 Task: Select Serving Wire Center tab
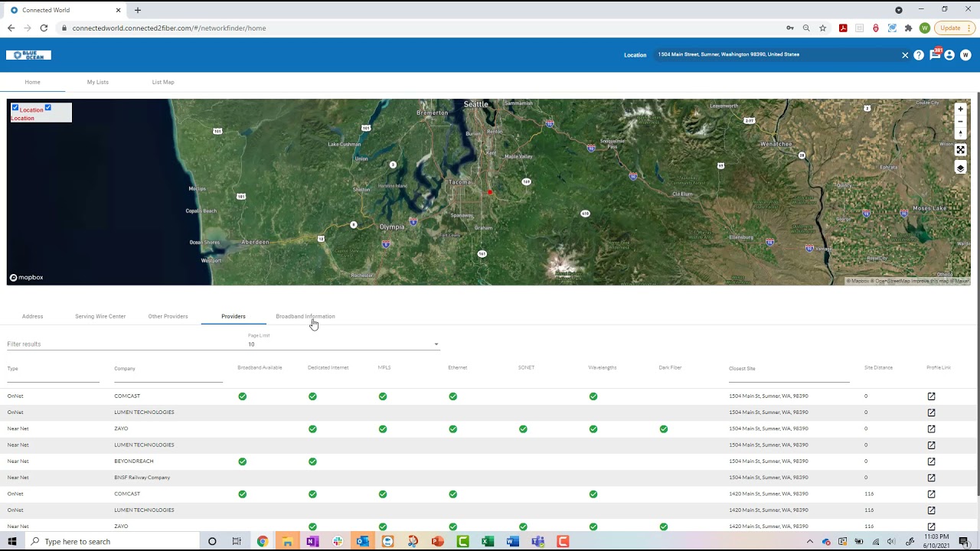[x=100, y=316]
